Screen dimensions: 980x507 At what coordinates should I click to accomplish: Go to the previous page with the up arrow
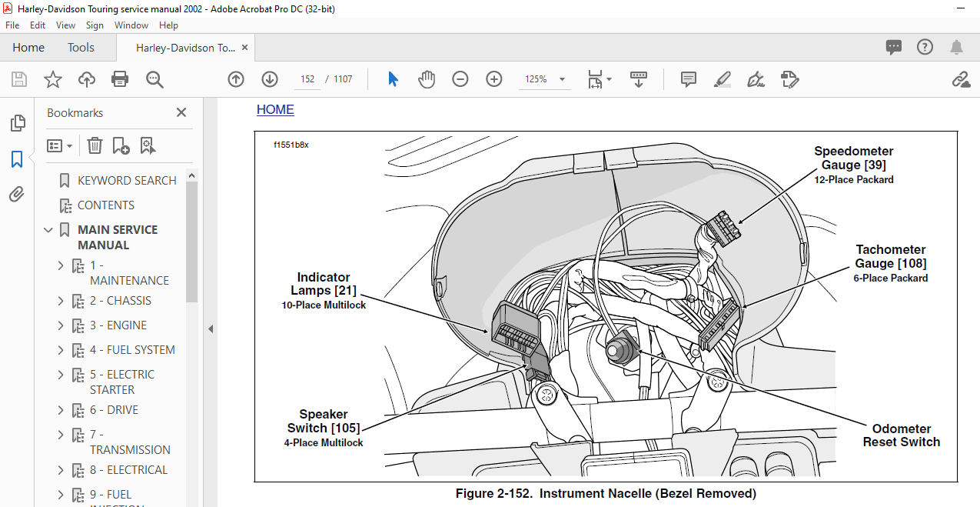(236, 79)
